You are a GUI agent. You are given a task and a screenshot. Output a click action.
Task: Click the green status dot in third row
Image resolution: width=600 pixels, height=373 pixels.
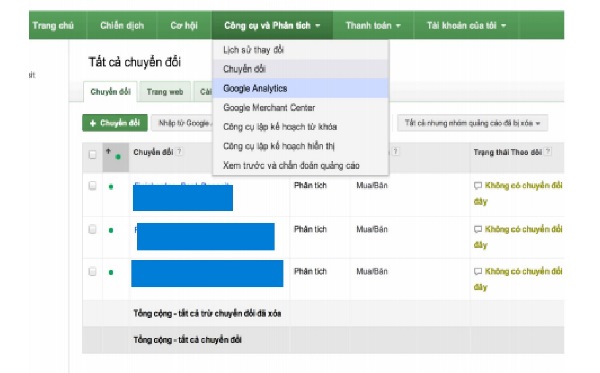tap(111, 272)
